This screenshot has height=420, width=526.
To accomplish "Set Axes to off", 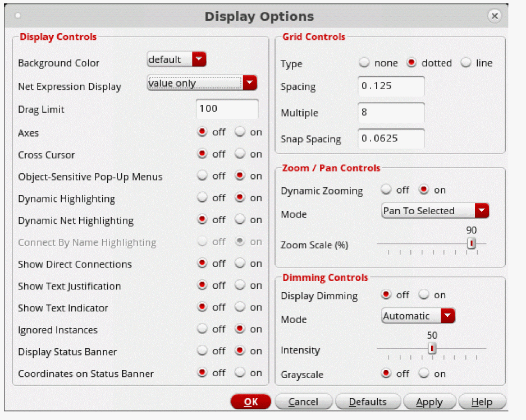I will click(202, 132).
